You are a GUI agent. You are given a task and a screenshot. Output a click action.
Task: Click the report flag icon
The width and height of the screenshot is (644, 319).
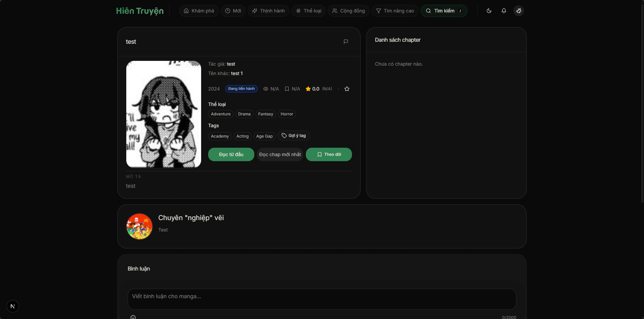[x=346, y=42]
